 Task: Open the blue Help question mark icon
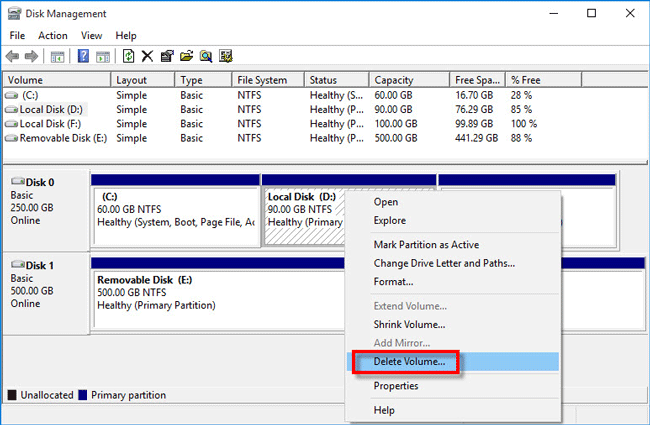point(83,56)
